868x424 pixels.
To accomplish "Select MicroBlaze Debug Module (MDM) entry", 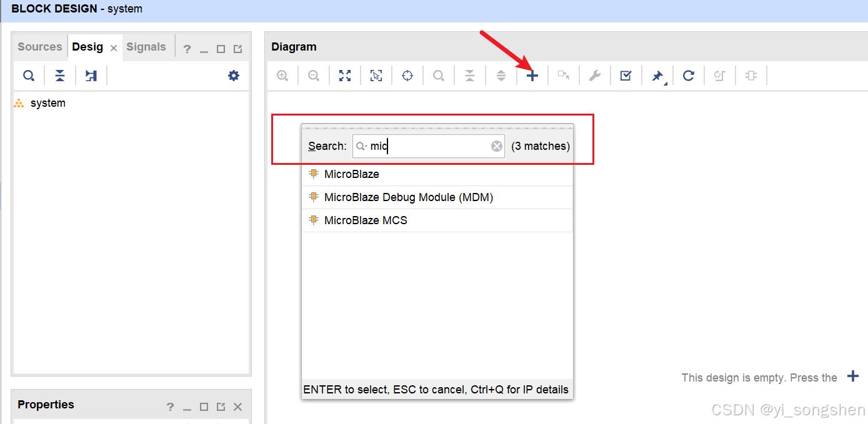I will coord(437,197).
